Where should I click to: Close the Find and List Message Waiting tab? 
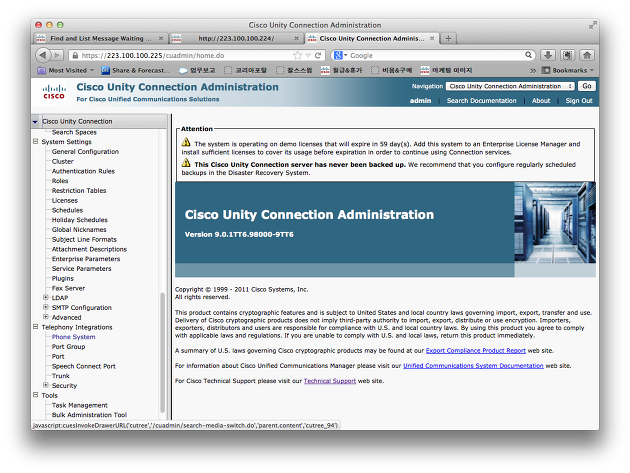161,38
